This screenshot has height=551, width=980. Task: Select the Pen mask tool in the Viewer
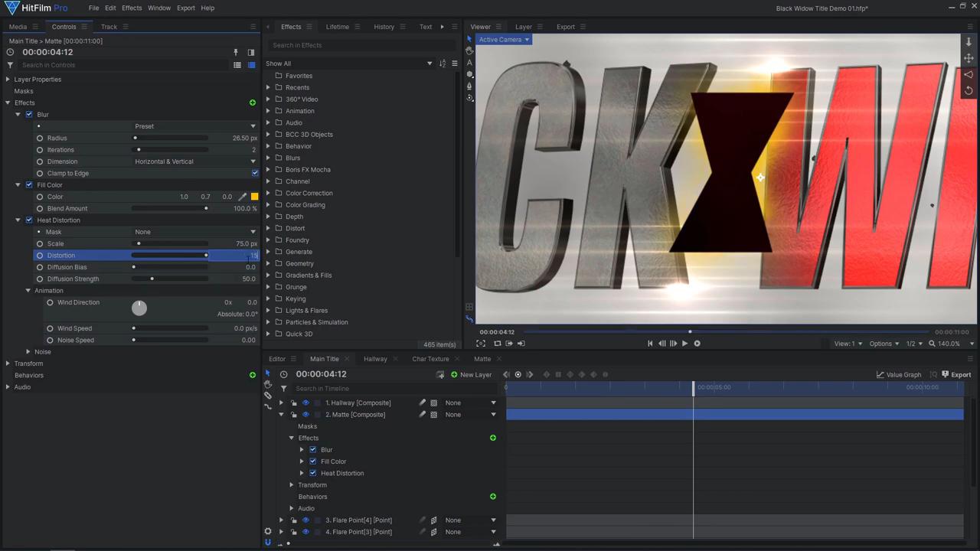[x=469, y=86]
